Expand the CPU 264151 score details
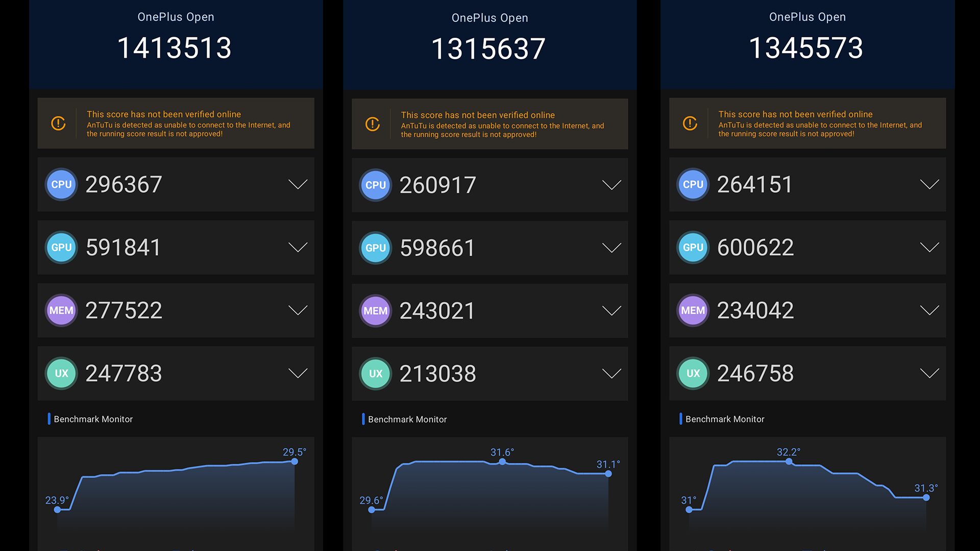This screenshot has height=551, width=980. click(929, 184)
